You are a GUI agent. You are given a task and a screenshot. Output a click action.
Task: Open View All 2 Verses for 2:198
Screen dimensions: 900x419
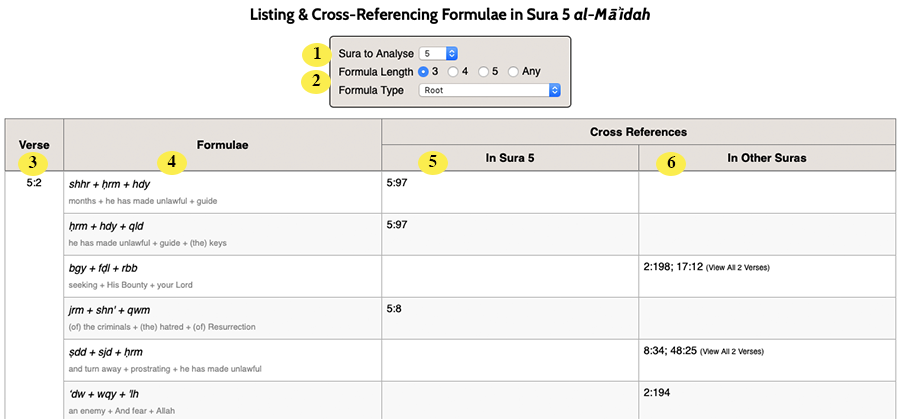tap(738, 268)
